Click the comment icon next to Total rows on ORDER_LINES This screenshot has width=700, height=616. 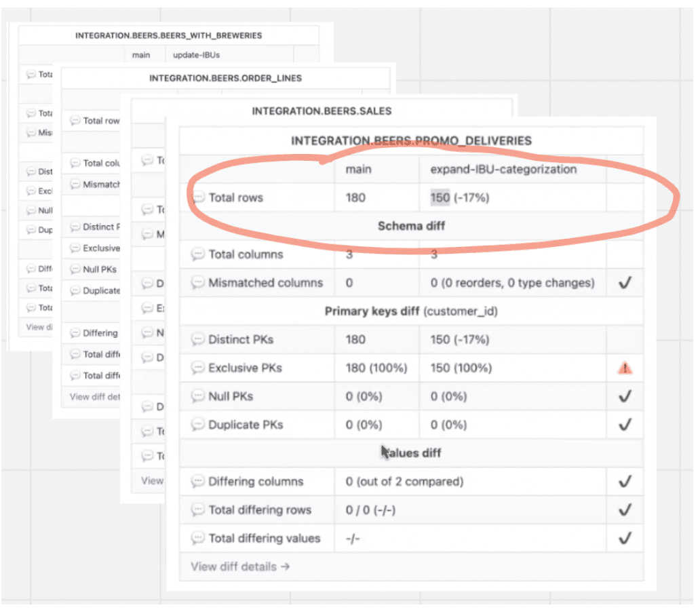point(75,121)
